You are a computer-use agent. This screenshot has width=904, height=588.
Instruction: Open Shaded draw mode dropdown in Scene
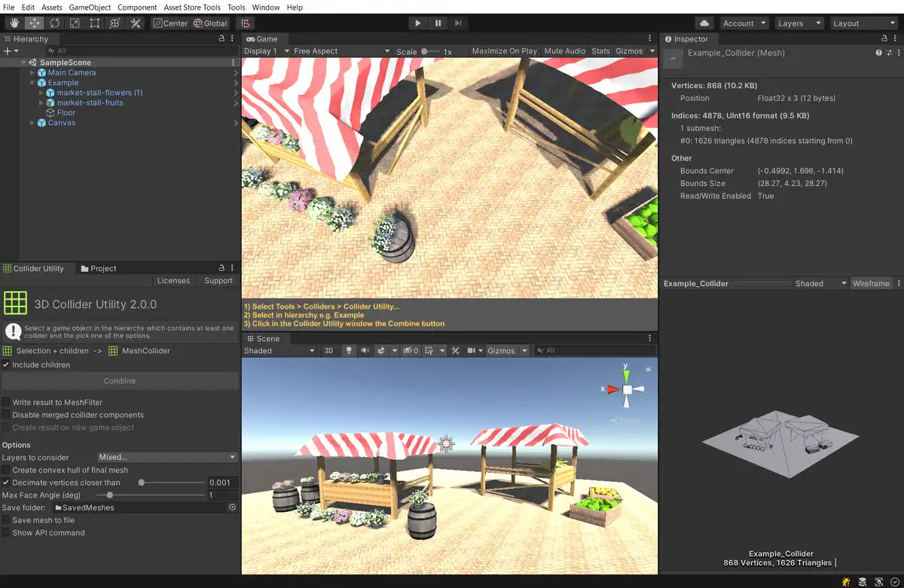pos(279,351)
